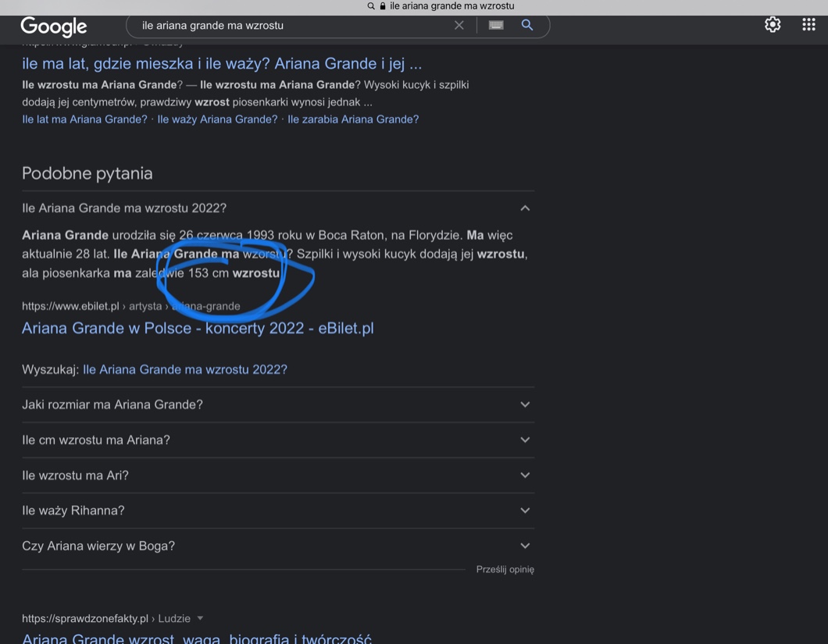Clear the search box text
Screen dimensions: 828x644
tap(459, 25)
